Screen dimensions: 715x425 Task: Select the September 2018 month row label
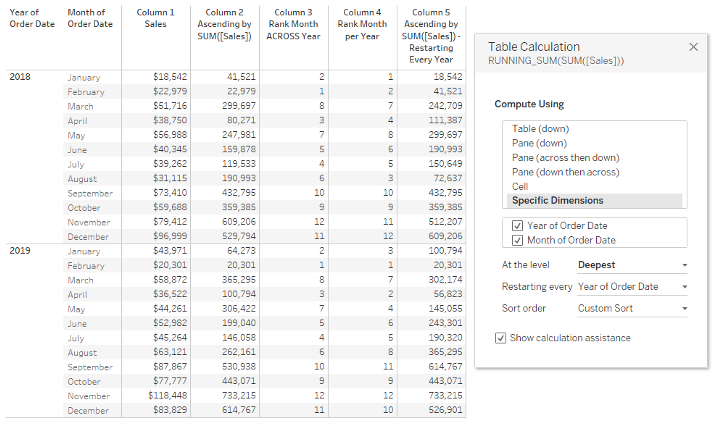[x=90, y=193]
